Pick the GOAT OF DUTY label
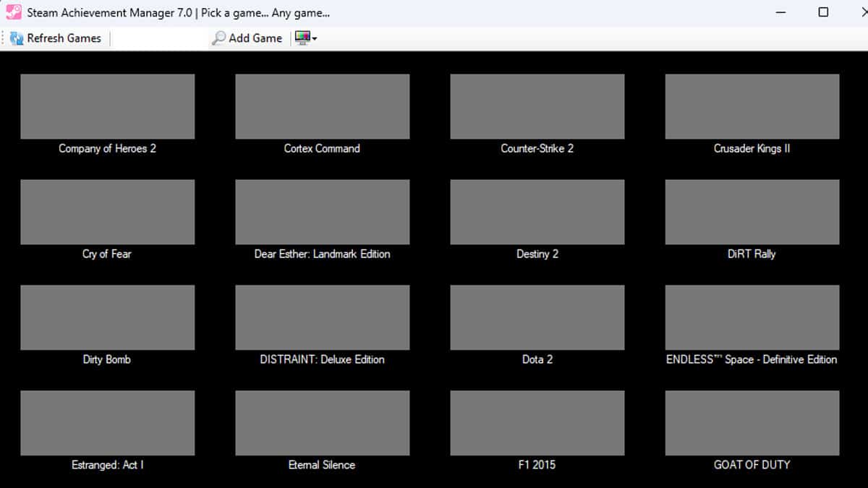Image resolution: width=868 pixels, height=488 pixels. click(752, 465)
